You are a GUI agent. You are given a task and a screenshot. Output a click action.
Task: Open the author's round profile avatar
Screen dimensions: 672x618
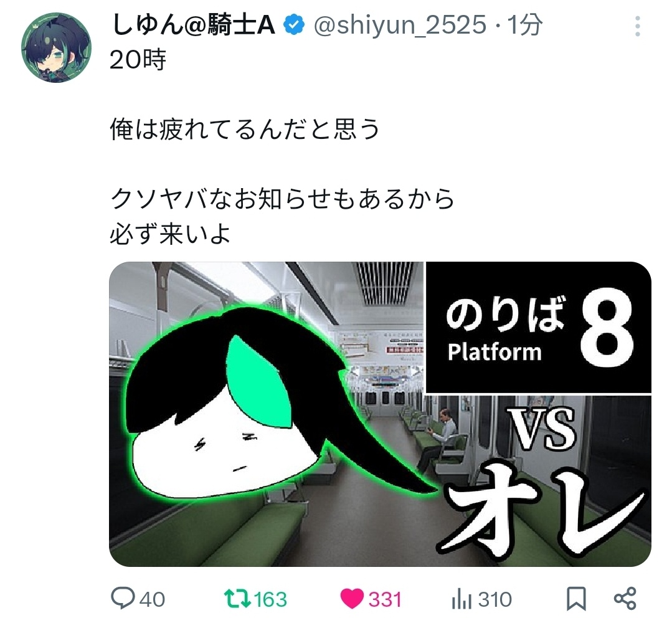point(56,47)
